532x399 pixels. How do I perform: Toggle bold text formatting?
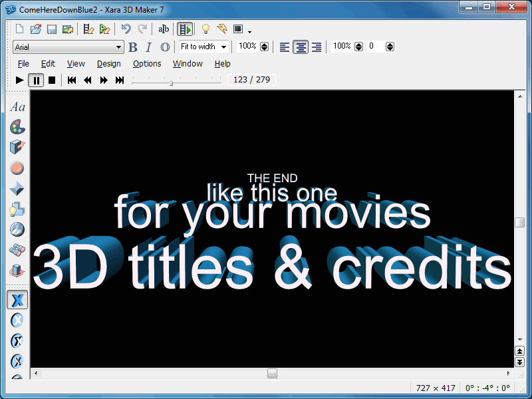(x=133, y=47)
